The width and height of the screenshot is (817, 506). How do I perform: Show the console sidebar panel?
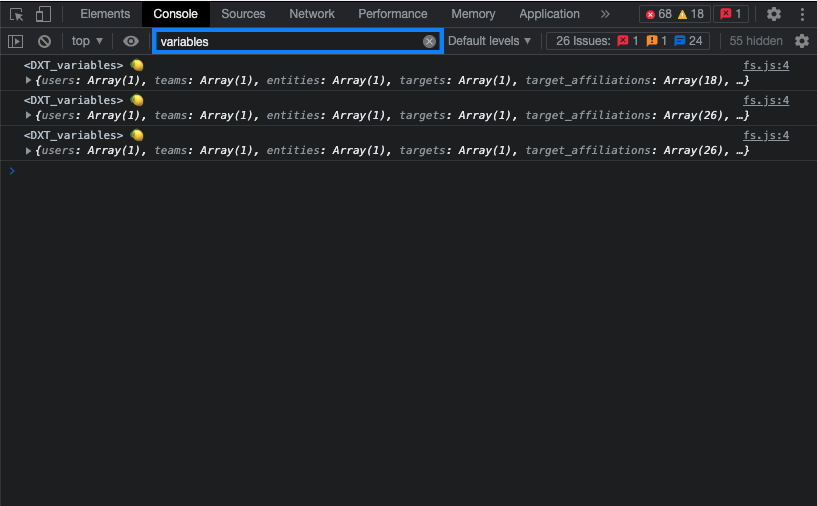click(x=16, y=41)
